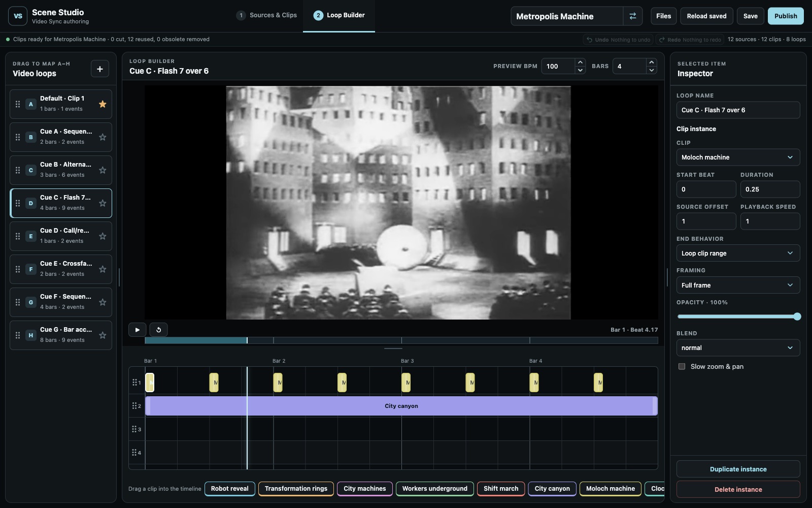This screenshot has width=812, height=508.
Task: Click Delete instance
Action: pyautogui.click(x=738, y=489)
